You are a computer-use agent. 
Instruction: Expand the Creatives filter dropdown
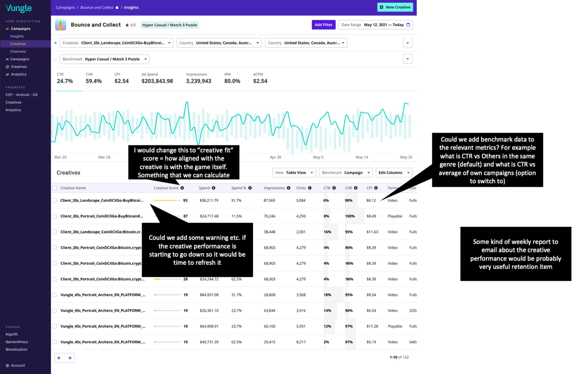pyautogui.click(x=169, y=42)
